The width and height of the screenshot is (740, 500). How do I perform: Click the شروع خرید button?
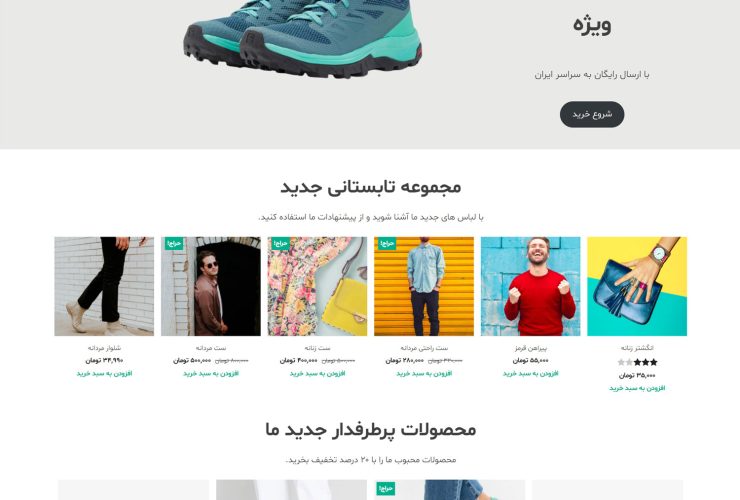[592, 114]
